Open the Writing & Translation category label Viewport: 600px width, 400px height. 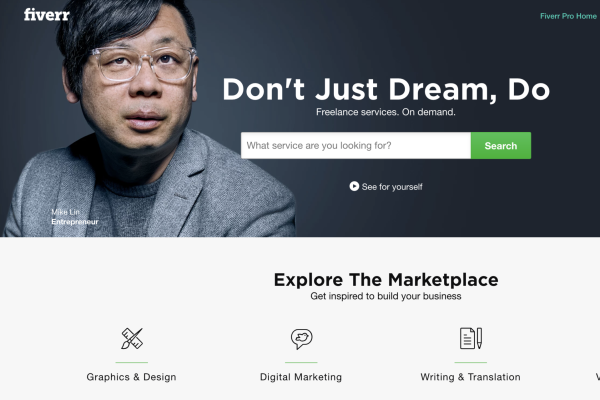[x=471, y=377]
